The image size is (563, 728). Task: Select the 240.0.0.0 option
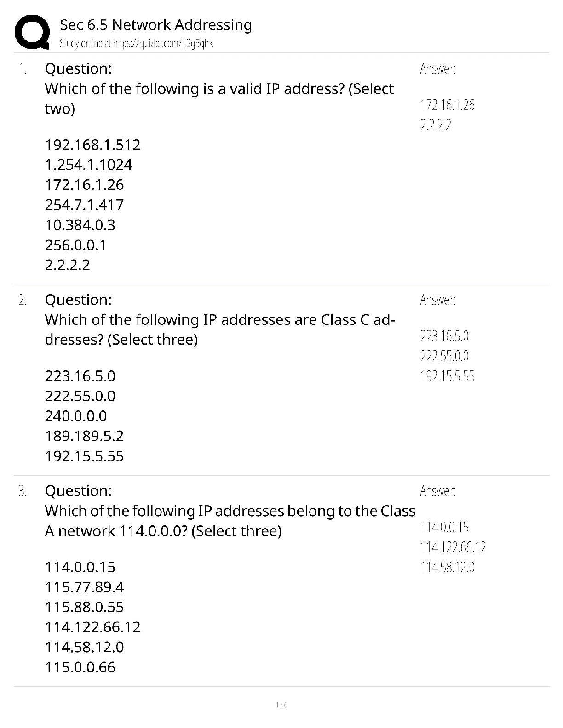pos(76,416)
